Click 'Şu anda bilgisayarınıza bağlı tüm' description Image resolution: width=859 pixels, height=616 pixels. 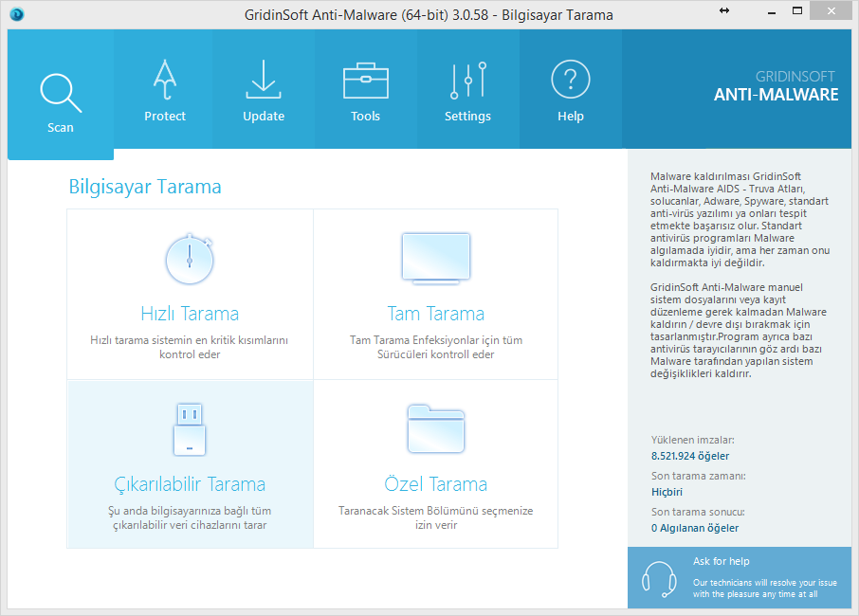click(x=190, y=517)
